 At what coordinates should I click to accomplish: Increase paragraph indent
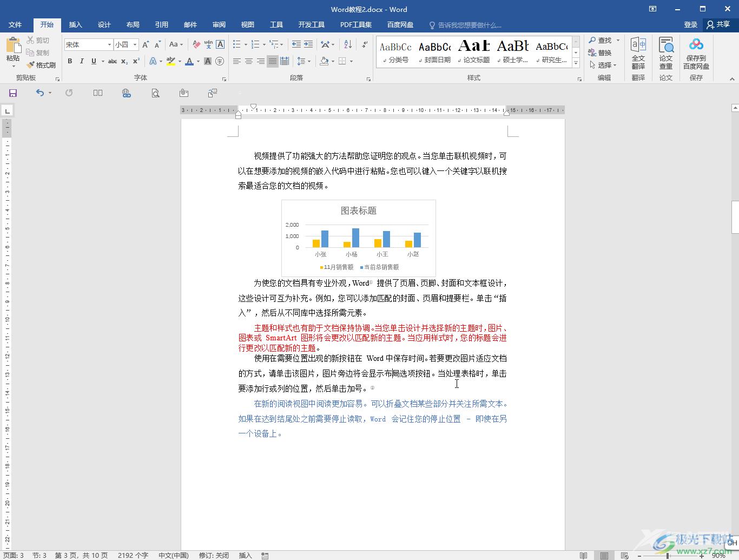(308, 44)
